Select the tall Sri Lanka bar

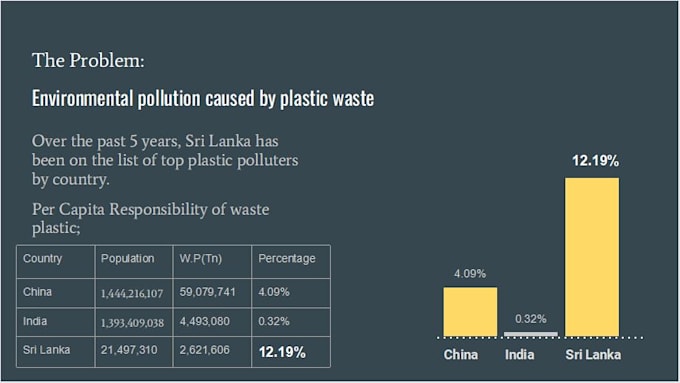(x=592, y=257)
